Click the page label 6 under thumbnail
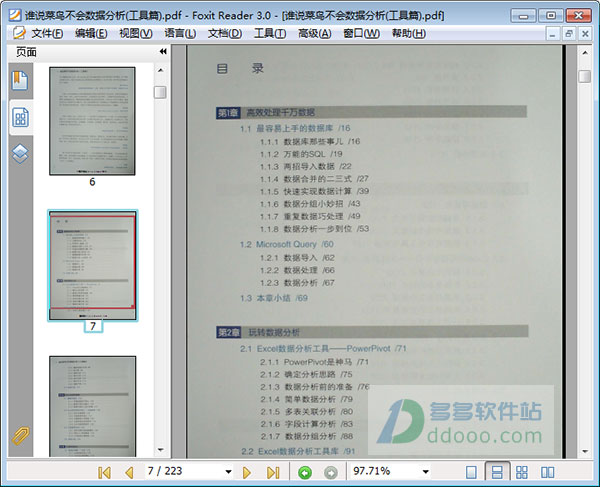The height and width of the screenshot is (487, 600). click(x=92, y=182)
